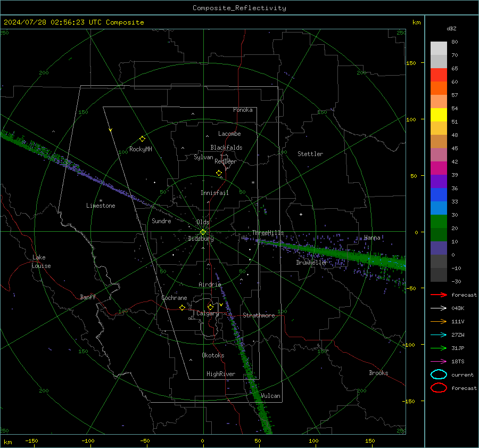
Task: Pick the magenta swatch in the dBZ scale
Action: pos(439,168)
